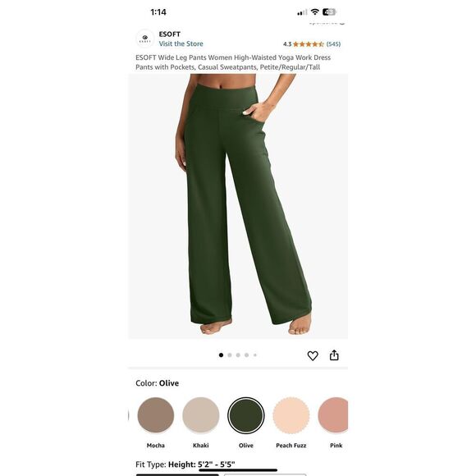Select the Mocha color swatch
Image resolution: width=476 pixels, height=476 pixels.
[155, 415]
